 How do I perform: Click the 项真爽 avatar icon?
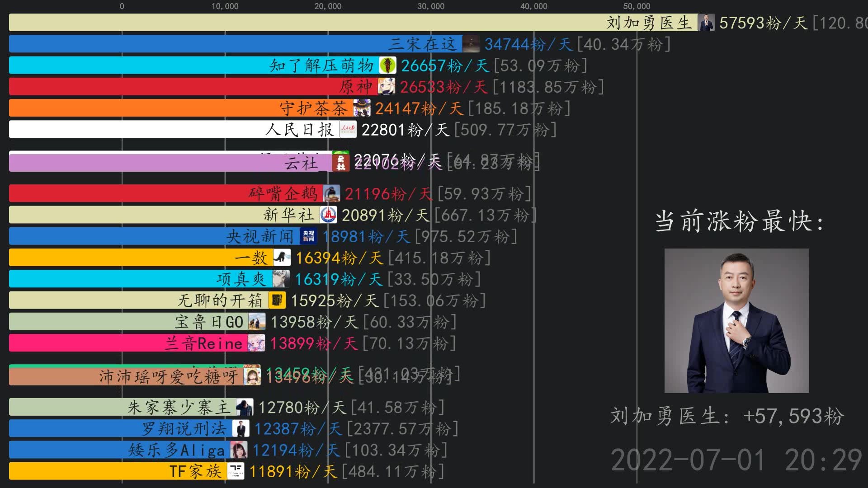click(281, 279)
